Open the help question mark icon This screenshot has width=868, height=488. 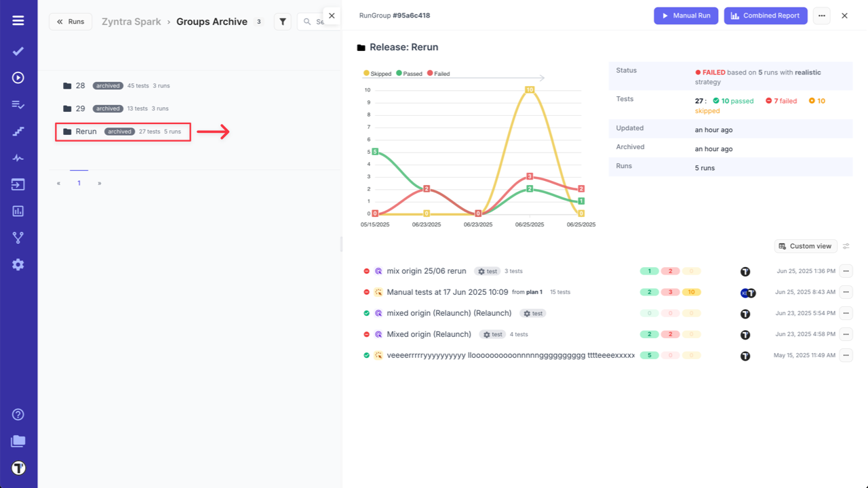tap(18, 414)
